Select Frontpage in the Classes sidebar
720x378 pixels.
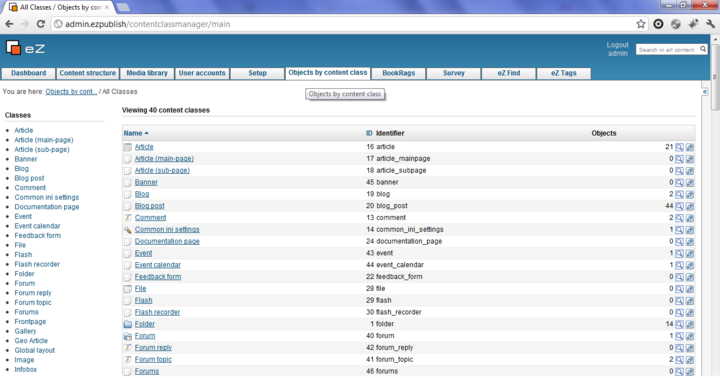tap(30, 322)
